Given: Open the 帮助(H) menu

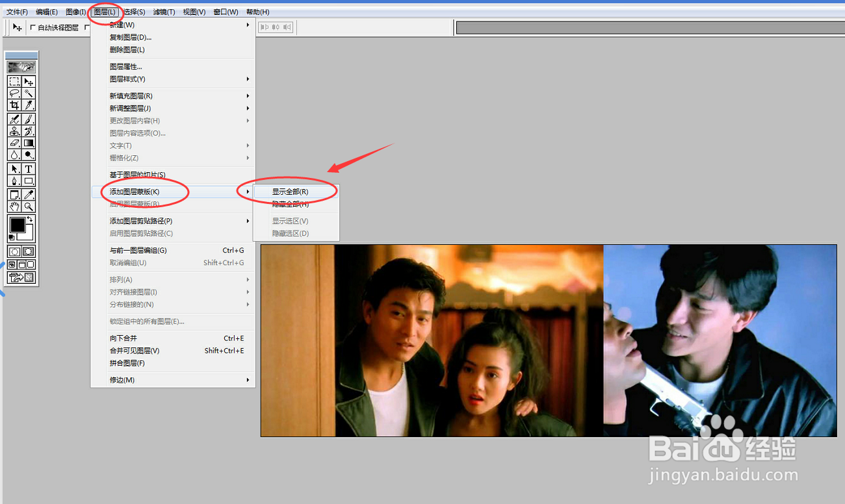Looking at the screenshot, I should click(257, 12).
